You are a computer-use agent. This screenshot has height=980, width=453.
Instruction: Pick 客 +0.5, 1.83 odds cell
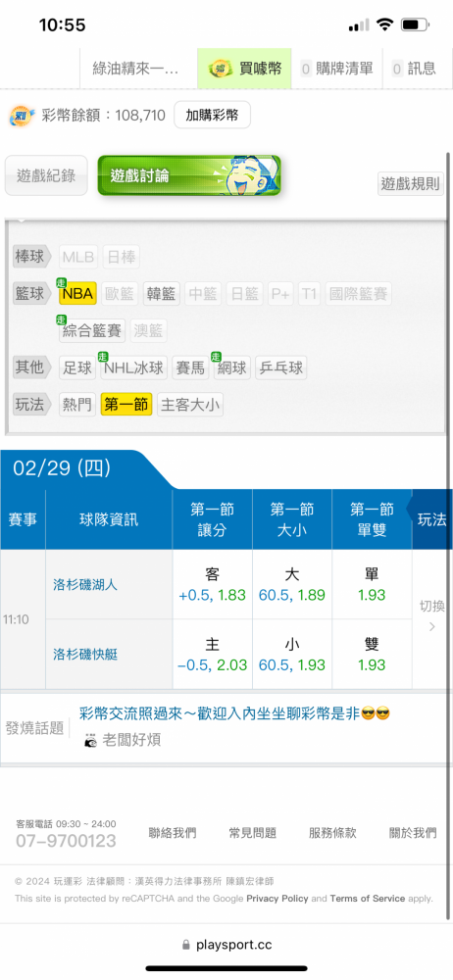212,585
